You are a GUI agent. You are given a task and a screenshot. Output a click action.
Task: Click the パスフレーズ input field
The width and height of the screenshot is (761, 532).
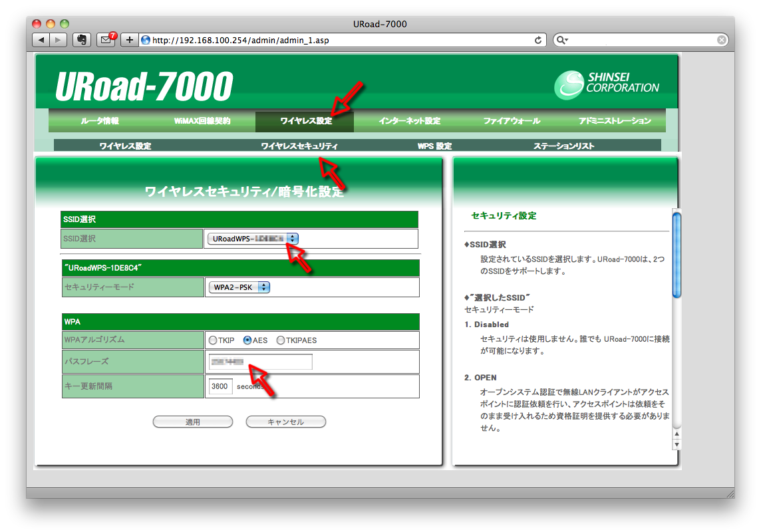click(261, 362)
